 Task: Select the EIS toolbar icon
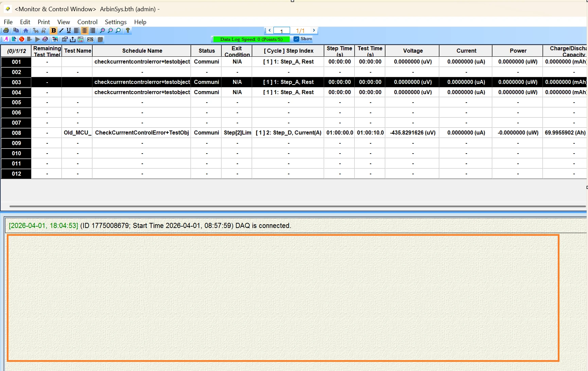pyautogui.click(x=90, y=39)
